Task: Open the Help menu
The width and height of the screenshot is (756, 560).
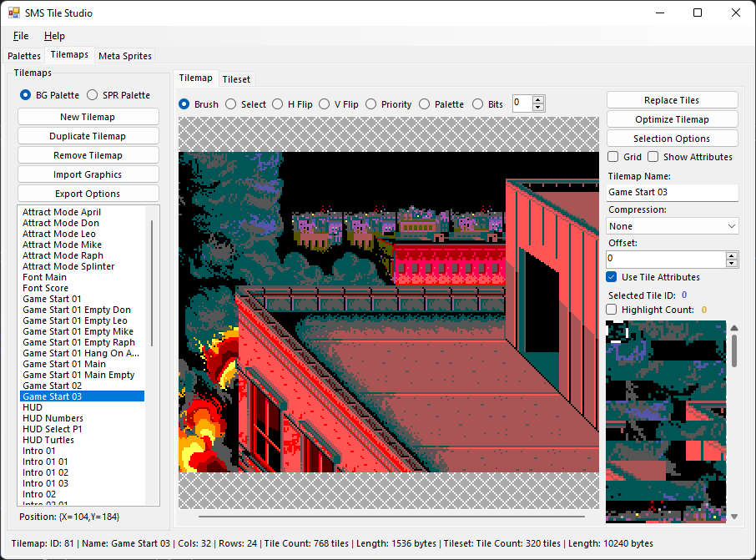Action: [54, 36]
